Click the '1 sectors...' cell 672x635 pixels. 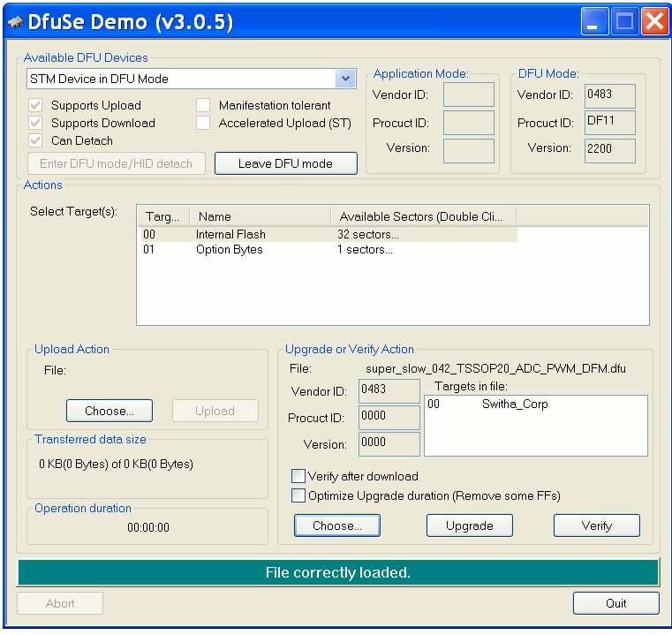point(365,250)
